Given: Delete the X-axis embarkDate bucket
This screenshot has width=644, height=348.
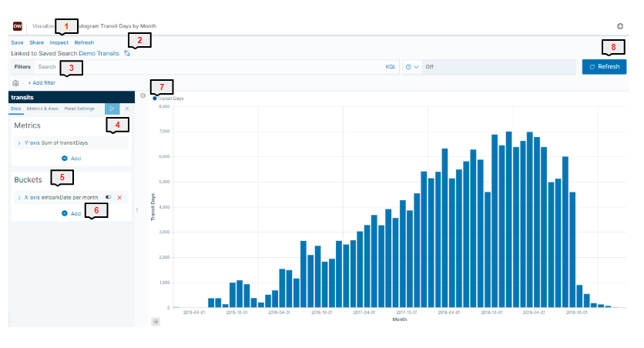Looking at the screenshot, I should [119, 197].
